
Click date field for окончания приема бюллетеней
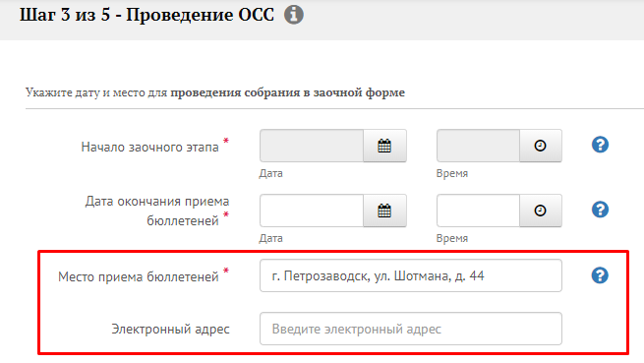tap(312, 211)
